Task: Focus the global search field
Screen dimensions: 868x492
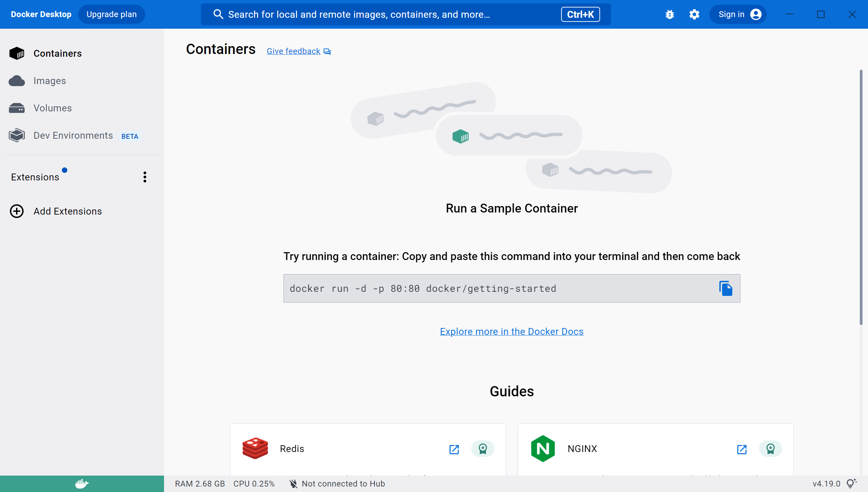Action: pyautogui.click(x=406, y=14)
